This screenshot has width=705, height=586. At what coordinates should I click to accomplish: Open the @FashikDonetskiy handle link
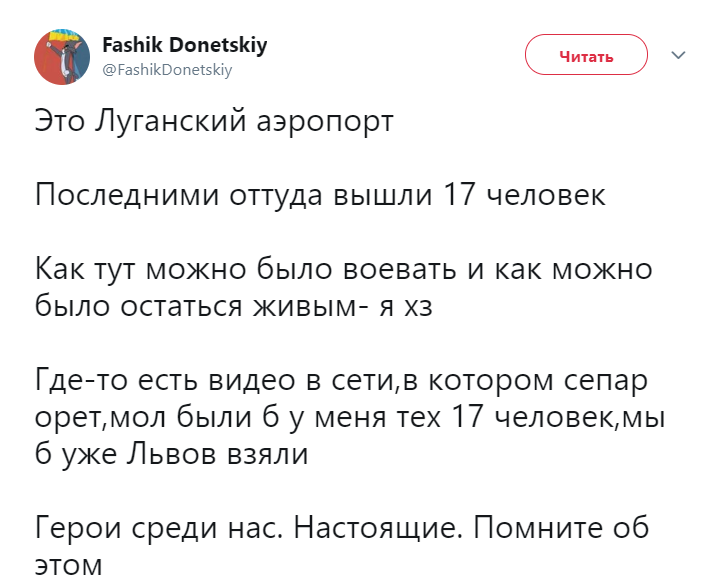[167, 70]
